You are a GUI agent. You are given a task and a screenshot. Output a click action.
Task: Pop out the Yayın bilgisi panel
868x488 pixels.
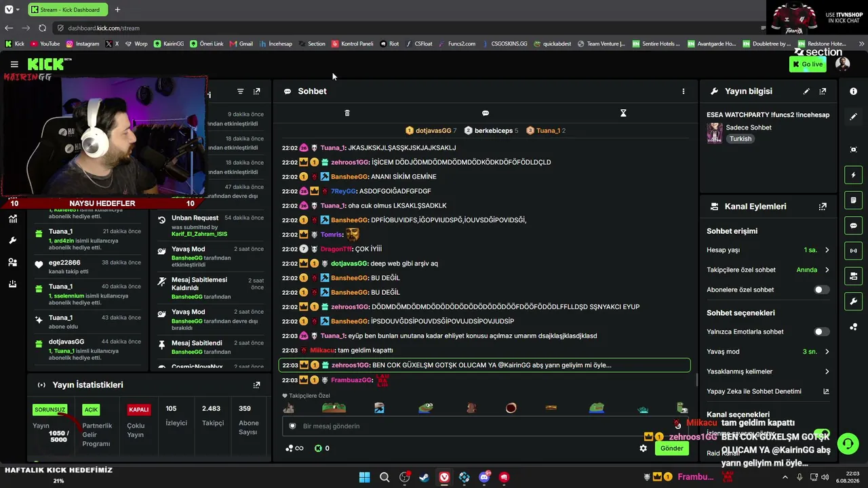tap(823, 91)
